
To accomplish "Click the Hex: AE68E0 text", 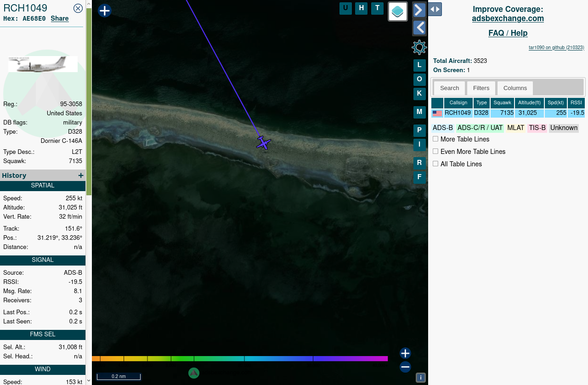I will [24, 18].
